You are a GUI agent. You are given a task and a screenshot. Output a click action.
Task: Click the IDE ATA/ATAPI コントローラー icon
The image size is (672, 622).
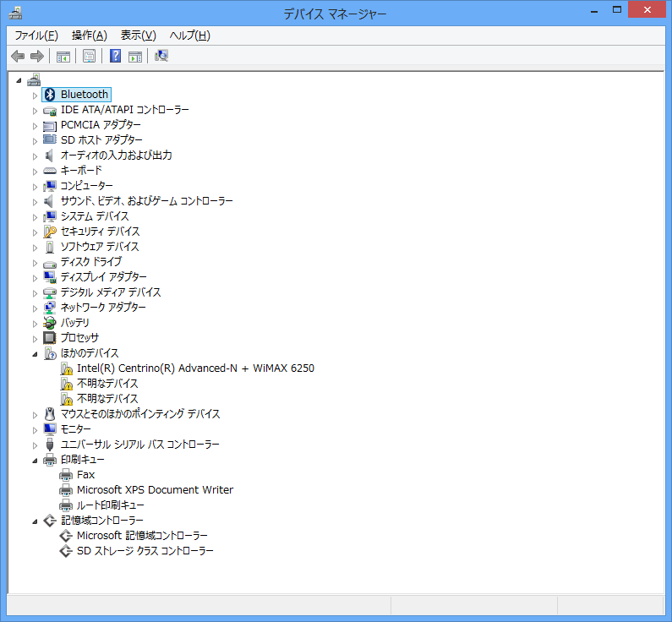tap(50, 111)
